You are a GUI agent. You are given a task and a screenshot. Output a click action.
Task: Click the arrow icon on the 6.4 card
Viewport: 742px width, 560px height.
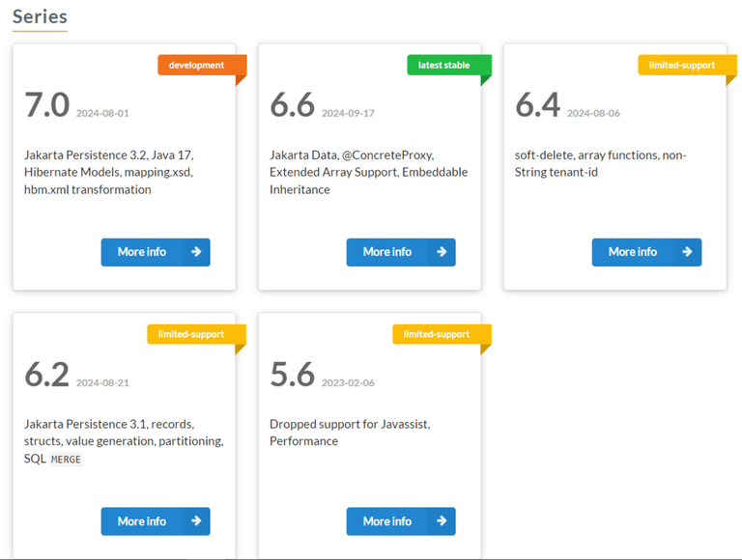tap(687, 252)
